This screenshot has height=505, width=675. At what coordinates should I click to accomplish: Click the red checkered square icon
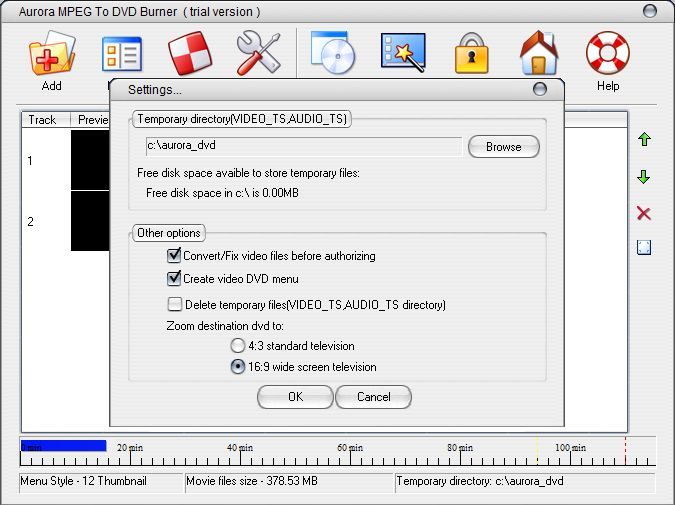point(190,53)
